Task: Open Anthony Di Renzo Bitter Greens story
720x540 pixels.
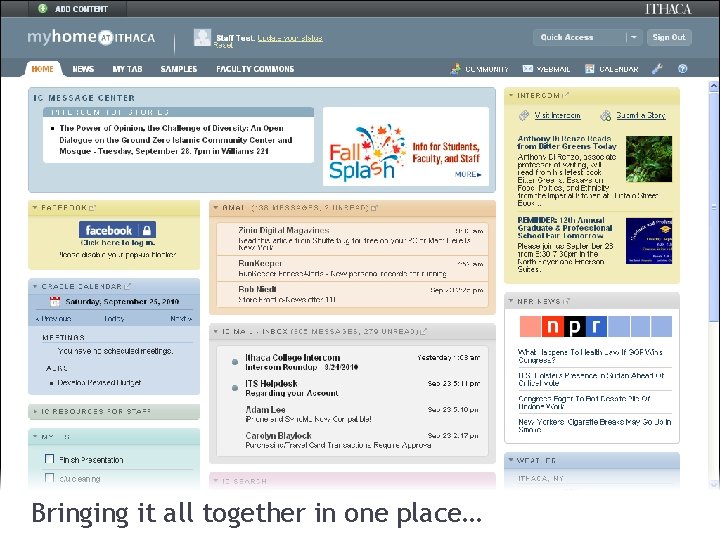Action: (567, 142)
